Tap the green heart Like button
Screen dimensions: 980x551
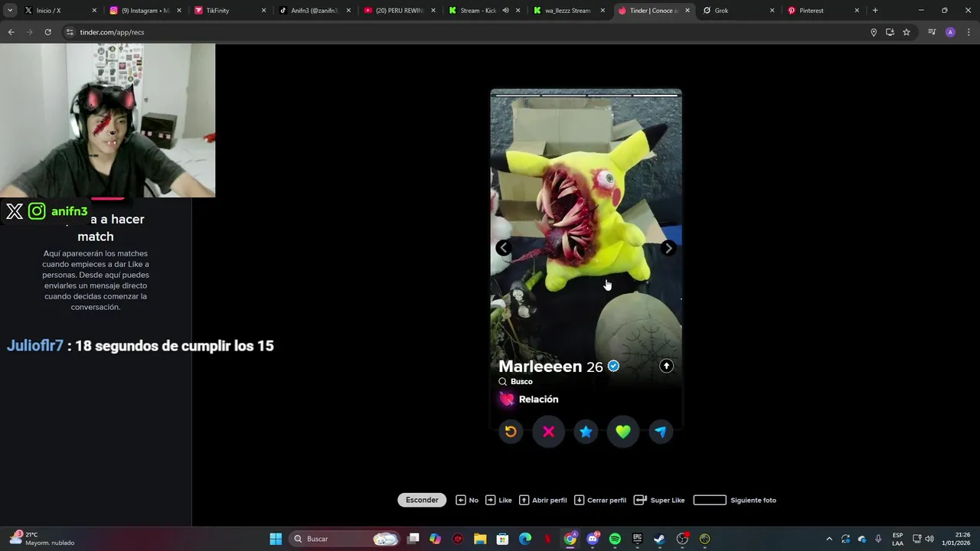click(623, 432)
